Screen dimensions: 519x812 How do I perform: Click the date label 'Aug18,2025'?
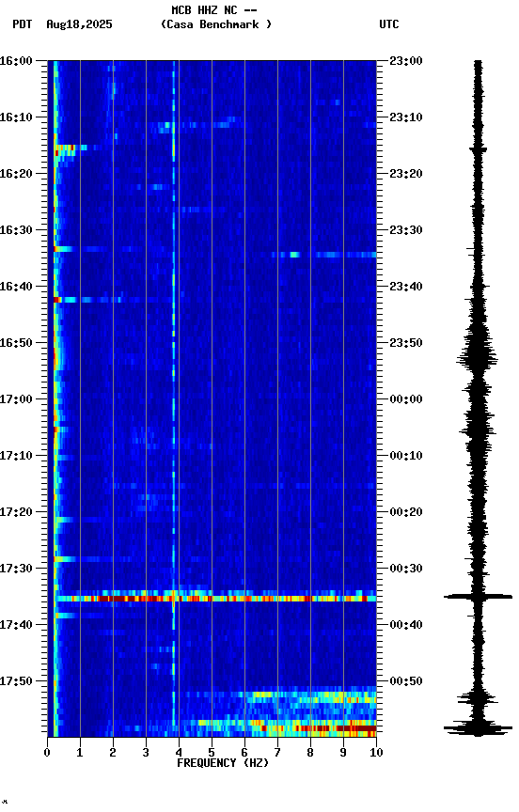point(79,24)
